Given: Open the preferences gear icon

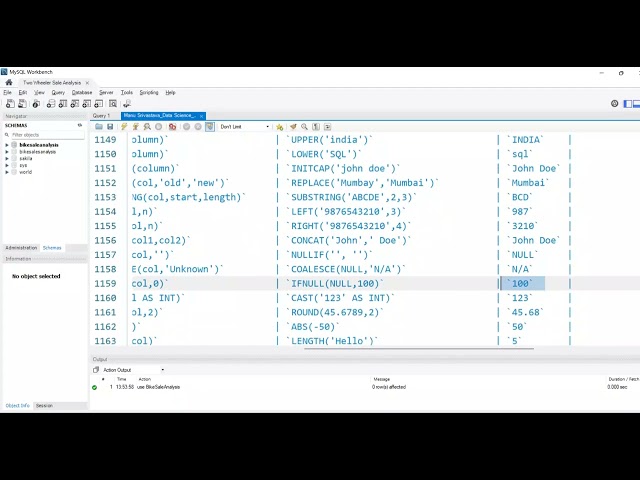Looking at the screenshot, I should [614, 104].
